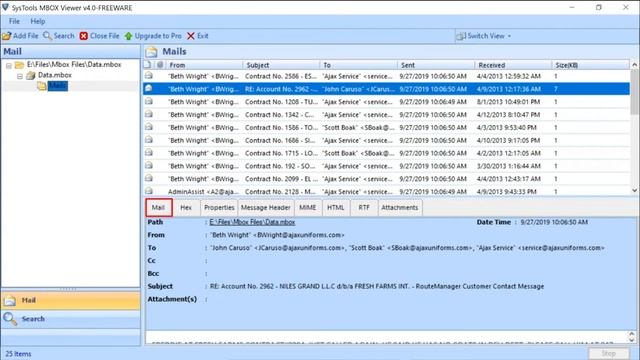Click the envelope icon of Contract No. 1208 row
The image size is (640, 360).
149,101
